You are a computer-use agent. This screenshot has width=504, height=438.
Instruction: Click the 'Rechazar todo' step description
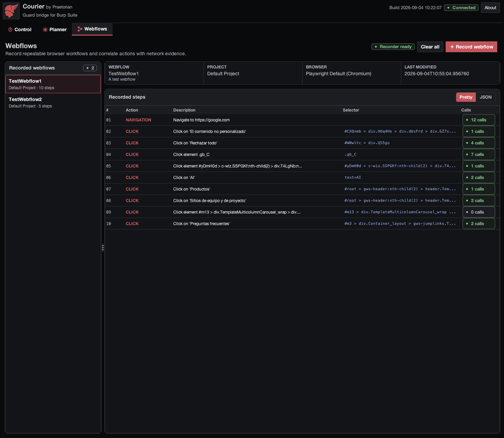[195, 143]
